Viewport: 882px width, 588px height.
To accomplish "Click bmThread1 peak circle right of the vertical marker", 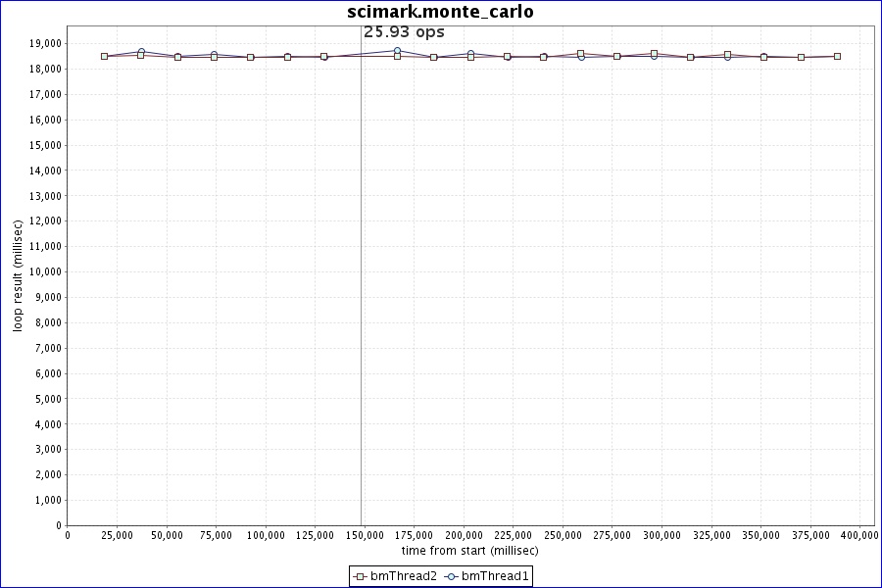I will click(397, 50).
